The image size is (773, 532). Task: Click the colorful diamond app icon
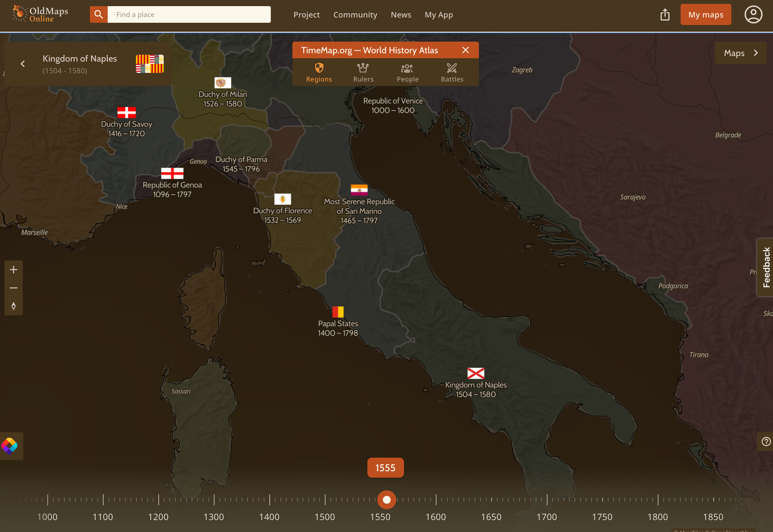(10, 446)
